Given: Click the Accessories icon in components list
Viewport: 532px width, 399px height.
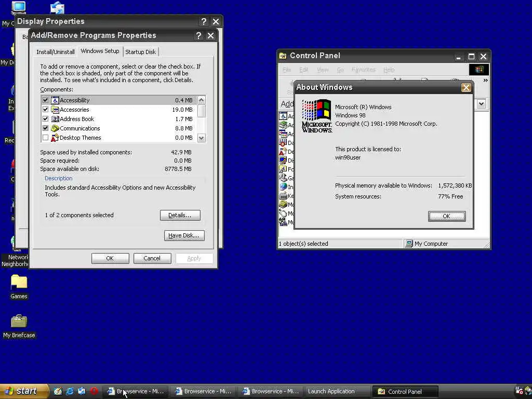Looking at the screenshot, I should [55, 110].
